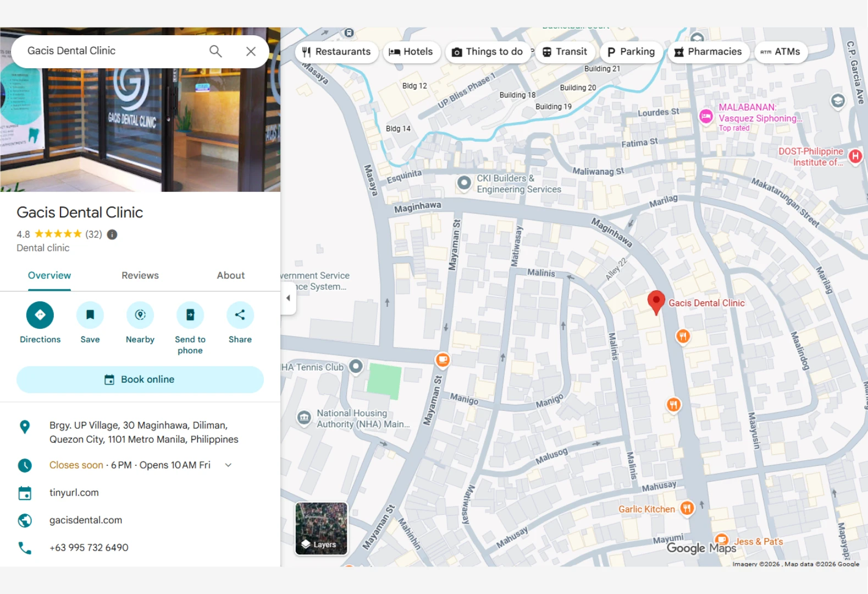Screen dimensions: 868x594
Task: Switch to the Reviews tab
Action: coord(140,276)
